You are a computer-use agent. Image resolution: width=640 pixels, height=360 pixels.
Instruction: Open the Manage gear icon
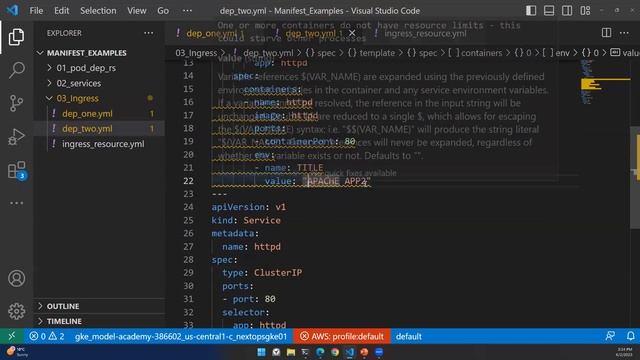16,311
